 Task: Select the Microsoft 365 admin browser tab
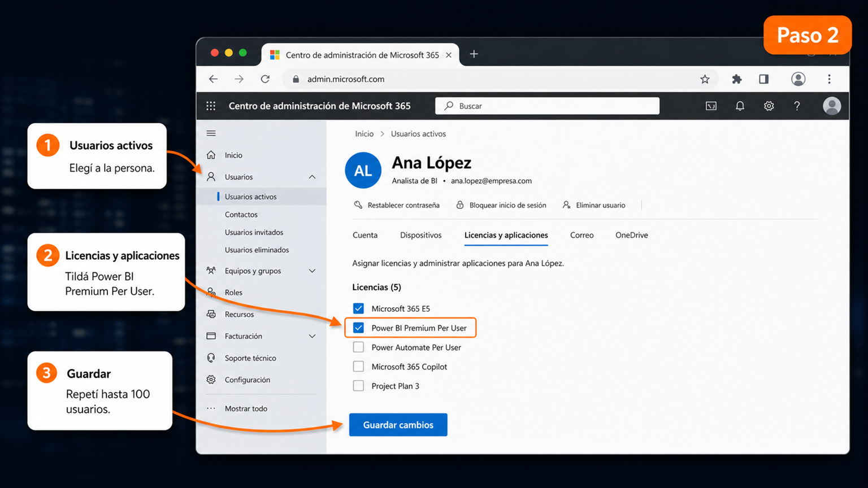click(361, 55)
